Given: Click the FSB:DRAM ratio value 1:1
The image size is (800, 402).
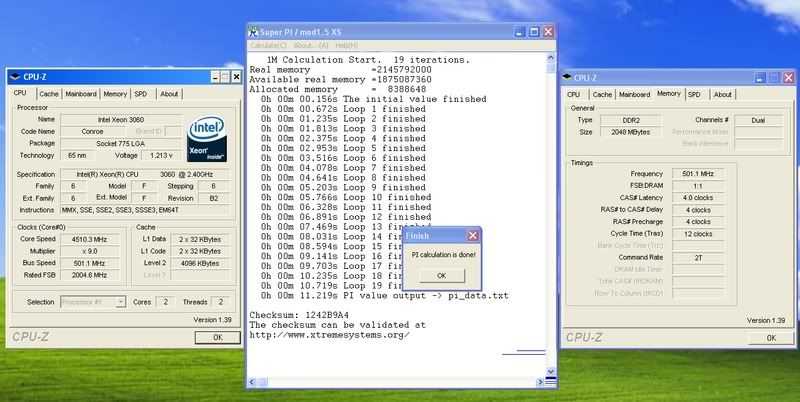Looking at the screenshot, I should click(698, 186).
